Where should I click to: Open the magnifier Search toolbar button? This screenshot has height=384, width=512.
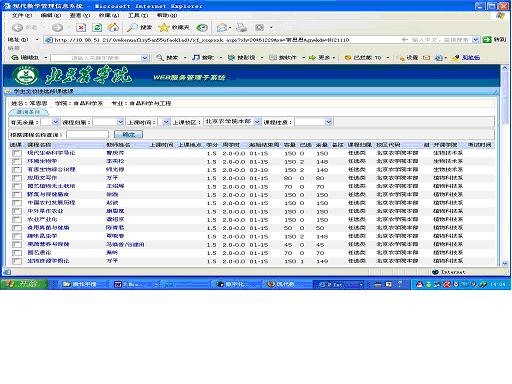pyautogui.click(x=140, y=28)
